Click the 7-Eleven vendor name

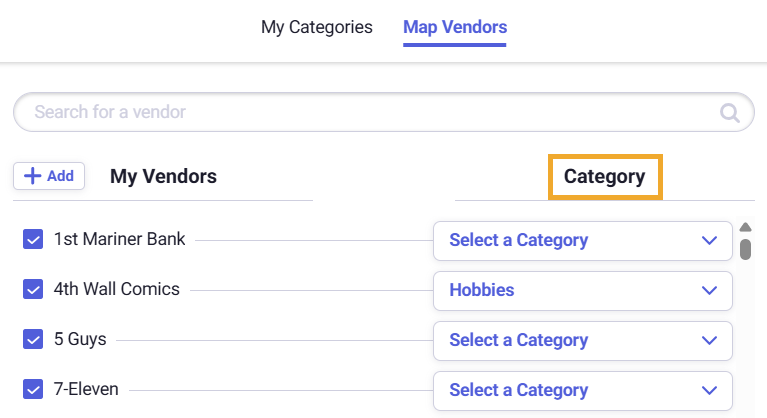(x=86, y=389)
